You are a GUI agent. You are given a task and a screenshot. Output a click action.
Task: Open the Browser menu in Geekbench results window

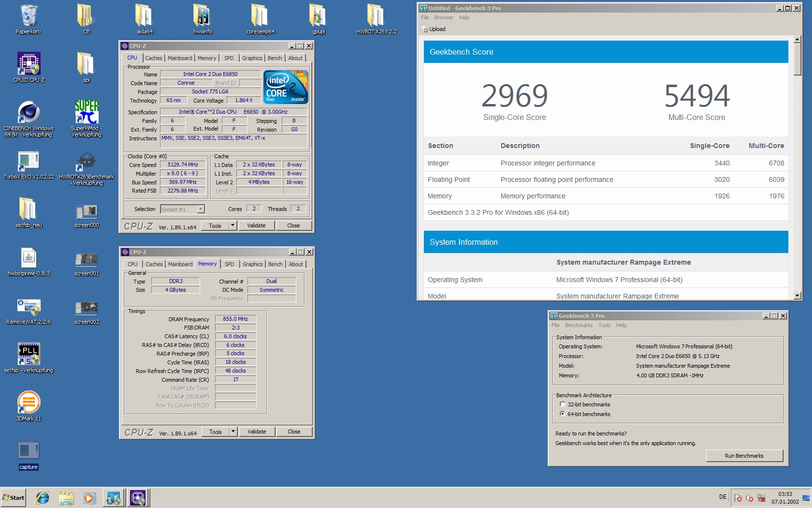[x=444, y=17]
